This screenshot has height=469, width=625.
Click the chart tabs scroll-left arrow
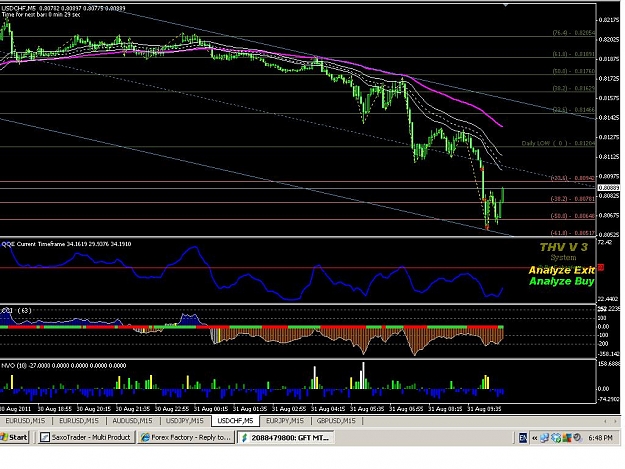pos(605,421)
